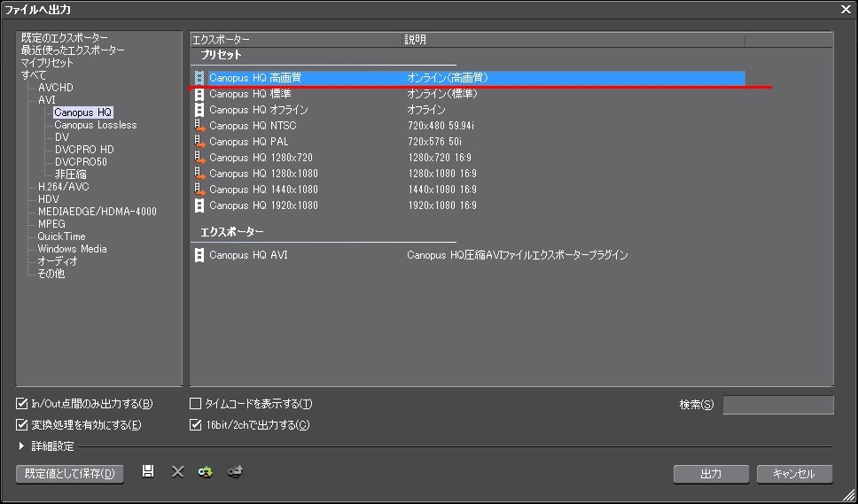Click the 検索(S) search input field

pyautogui.click(x=778, y=405)
